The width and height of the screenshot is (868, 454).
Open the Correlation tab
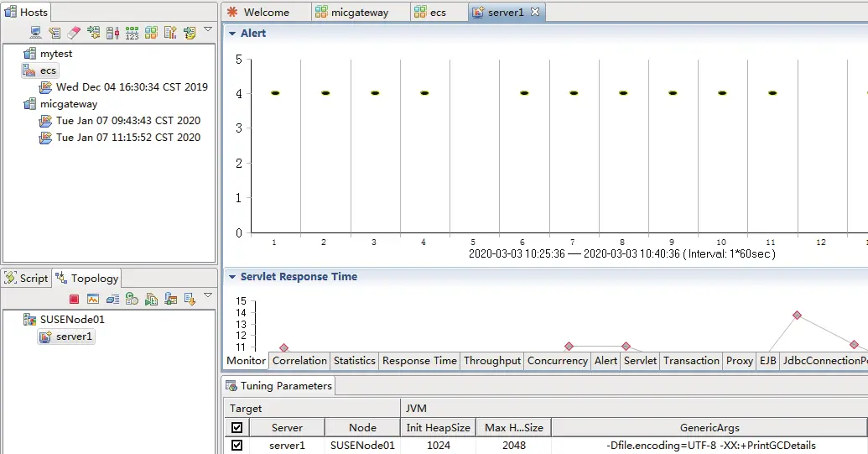(299, 361)
